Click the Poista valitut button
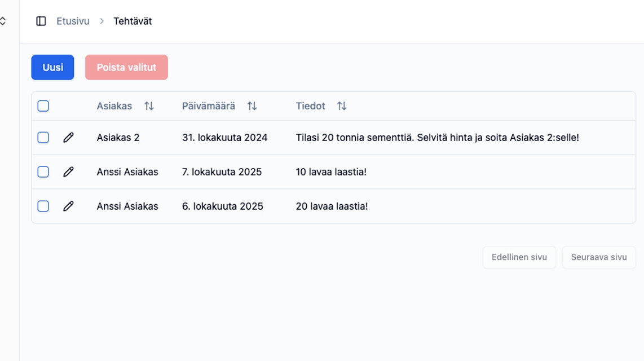This screenshot has width=644, height=361. pyautogui.click(x=126, y=67)
